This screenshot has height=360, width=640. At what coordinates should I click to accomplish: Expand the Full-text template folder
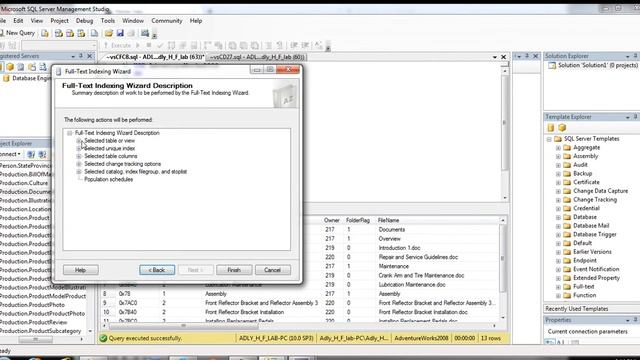point(558,287)
